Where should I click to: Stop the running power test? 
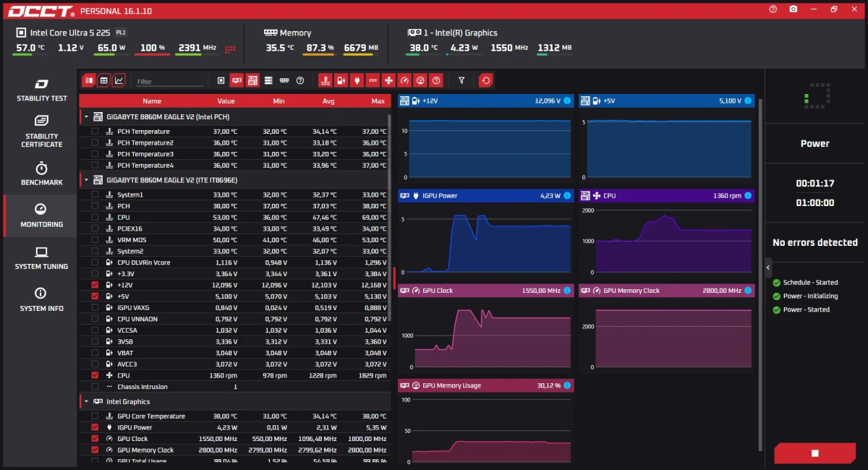[x=814, y=453]
